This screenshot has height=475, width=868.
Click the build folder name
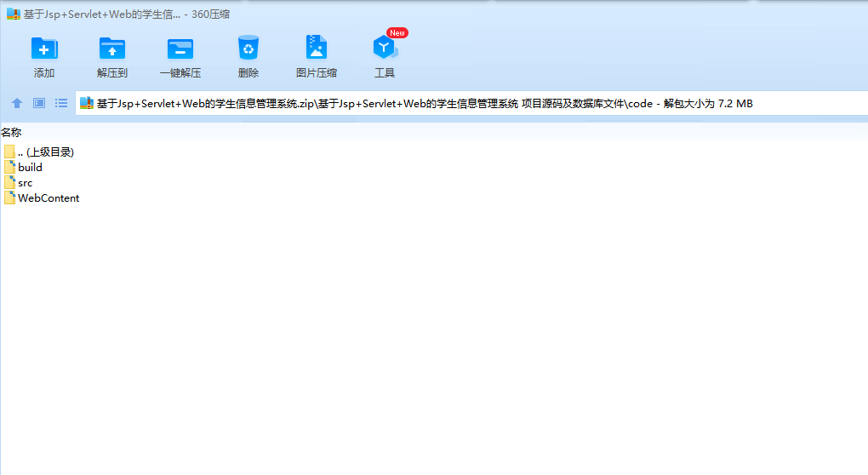pos(30,167)
